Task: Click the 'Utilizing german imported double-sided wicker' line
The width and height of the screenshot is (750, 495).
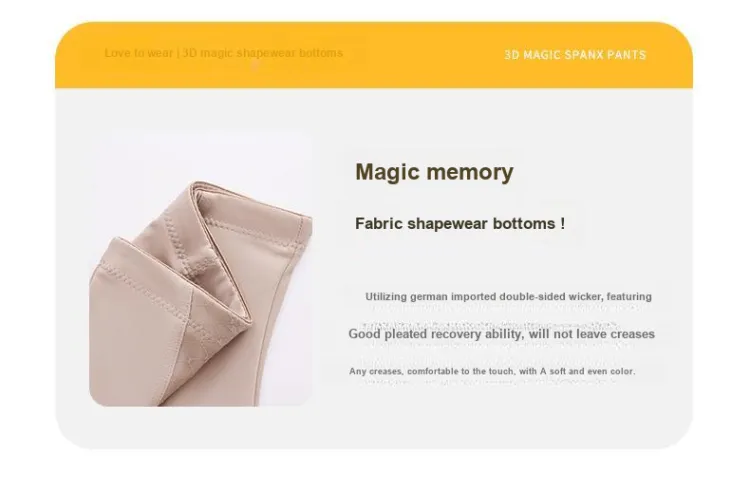Action: tap(483, 297)
